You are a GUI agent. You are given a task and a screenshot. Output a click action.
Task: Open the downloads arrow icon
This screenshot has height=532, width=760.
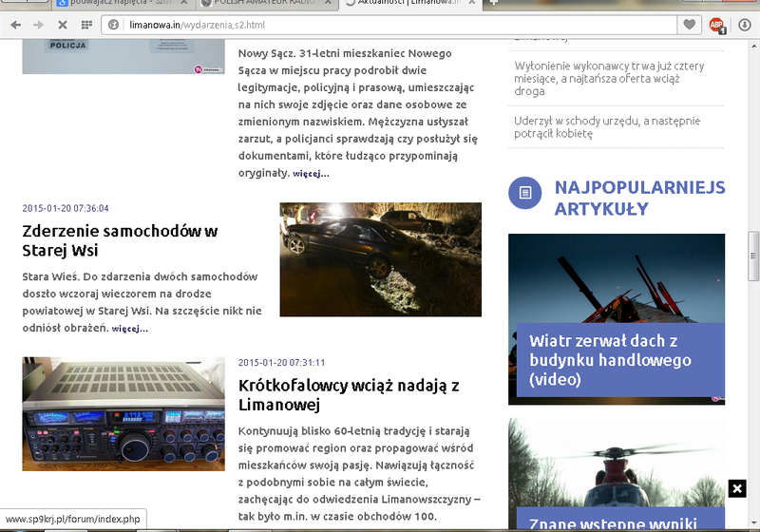click(x=745, y=25)
